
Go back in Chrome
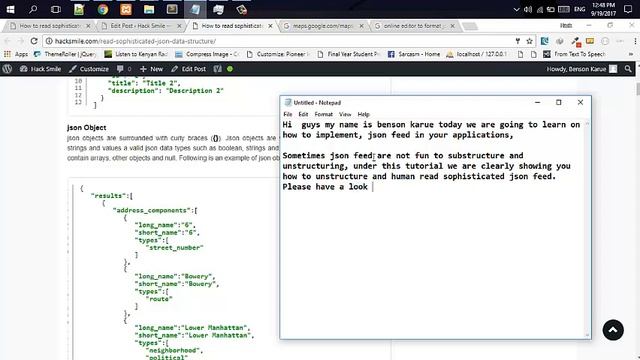point(7,41)
